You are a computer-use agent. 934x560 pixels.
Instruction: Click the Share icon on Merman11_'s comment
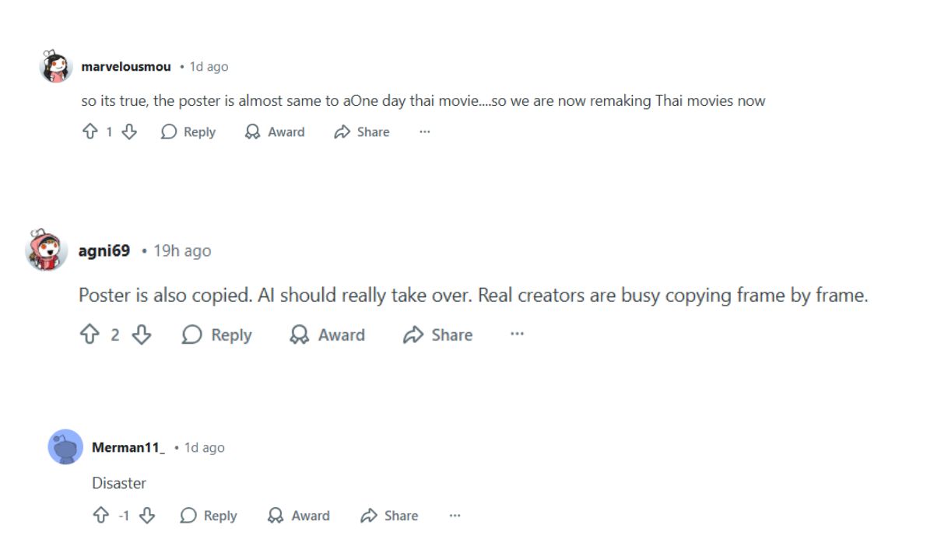point(367,515)
